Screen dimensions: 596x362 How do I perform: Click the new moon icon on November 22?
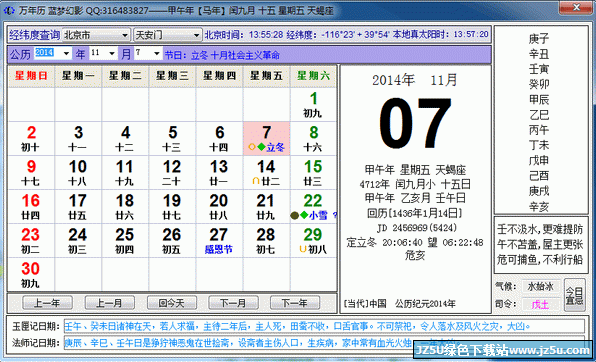[x=295, y=216]
